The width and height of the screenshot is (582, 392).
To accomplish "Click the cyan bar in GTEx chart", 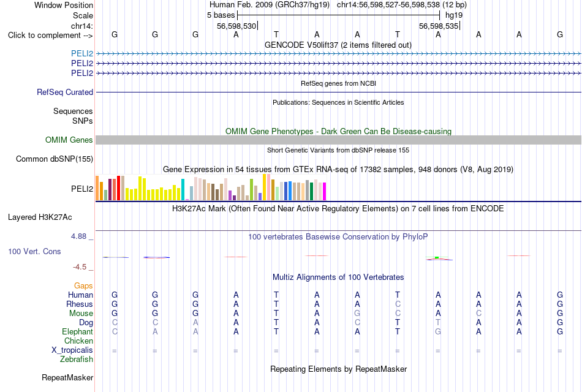I will pos(183,190).
